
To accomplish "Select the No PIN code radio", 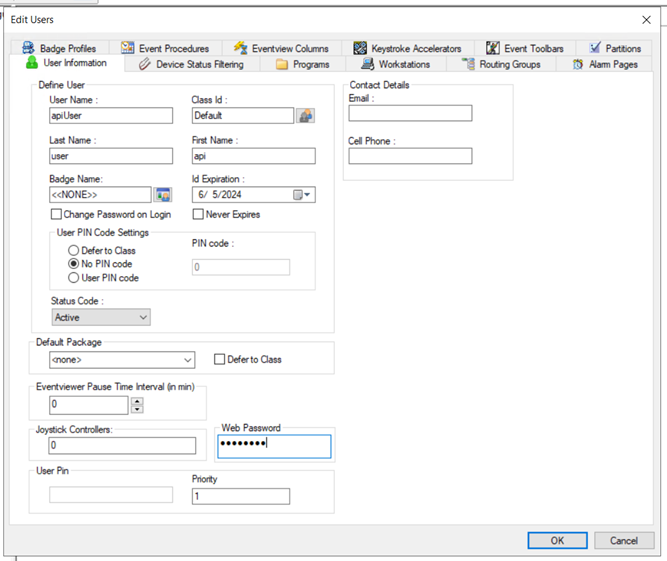I will coord(74,264).
